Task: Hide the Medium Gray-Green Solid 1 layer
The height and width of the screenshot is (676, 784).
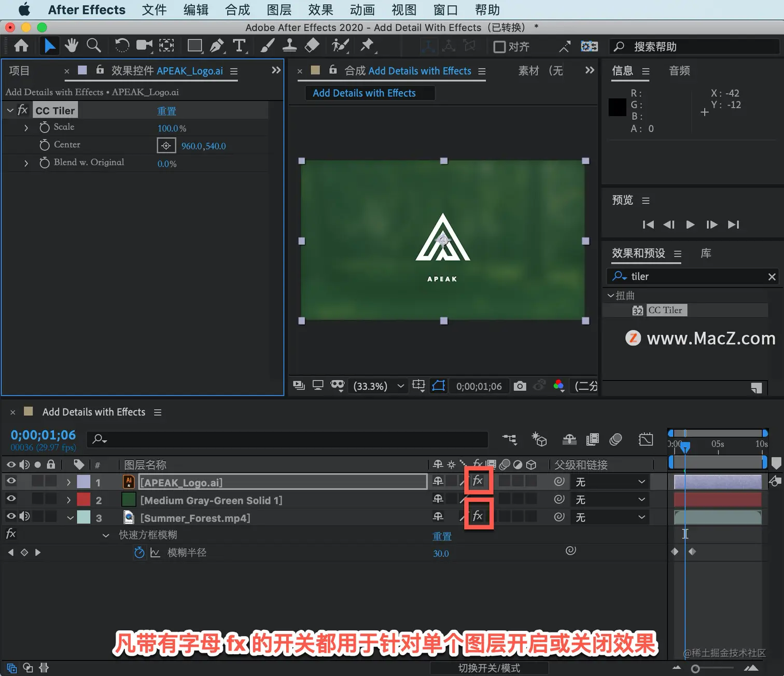Action: click(11, 499)
